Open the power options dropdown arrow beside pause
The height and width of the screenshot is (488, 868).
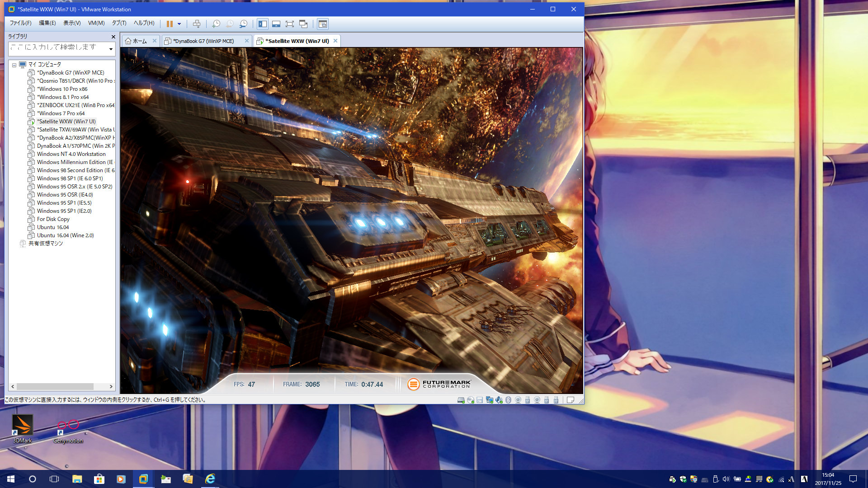pos(179,24)
